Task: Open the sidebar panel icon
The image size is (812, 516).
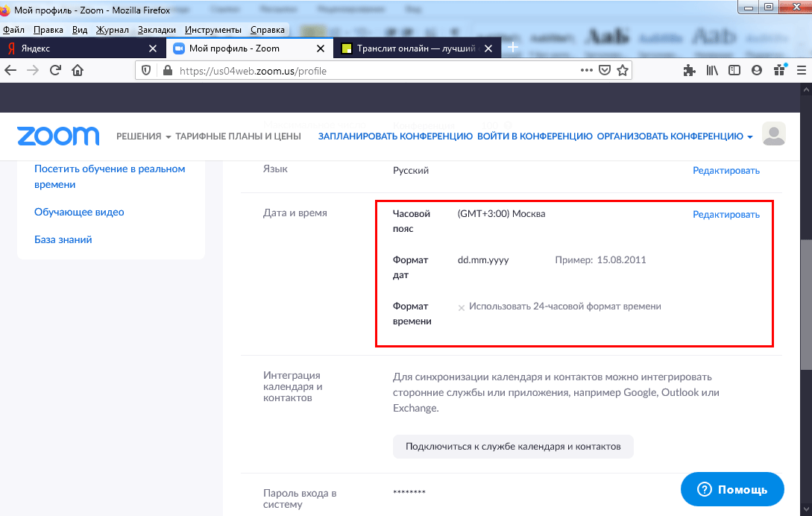Action: 735,69
